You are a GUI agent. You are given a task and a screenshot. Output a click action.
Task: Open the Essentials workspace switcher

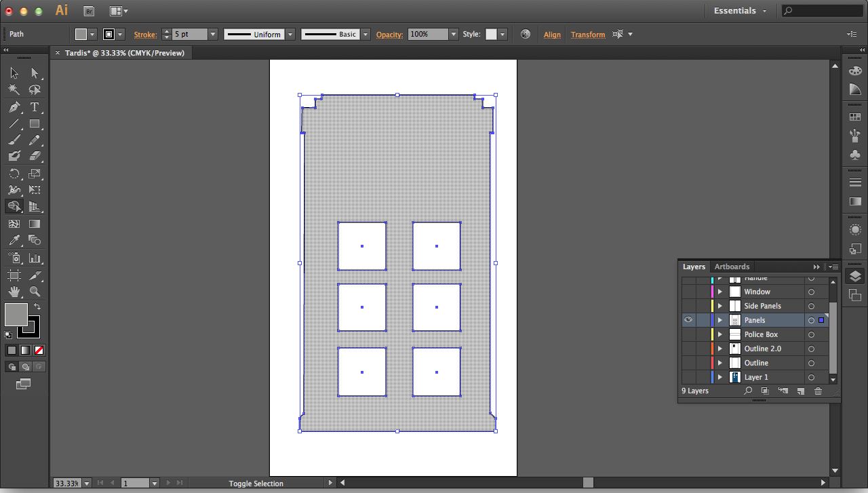741,11
